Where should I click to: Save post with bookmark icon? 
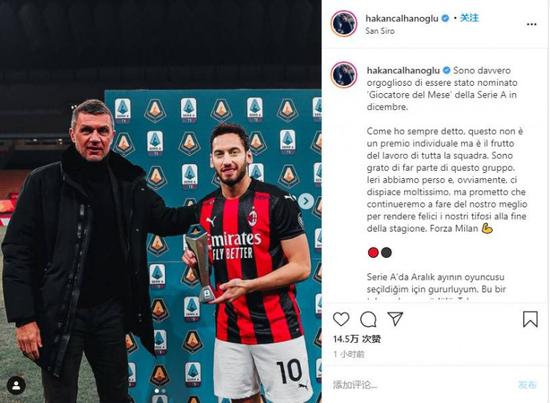click(x=530, y=319)
